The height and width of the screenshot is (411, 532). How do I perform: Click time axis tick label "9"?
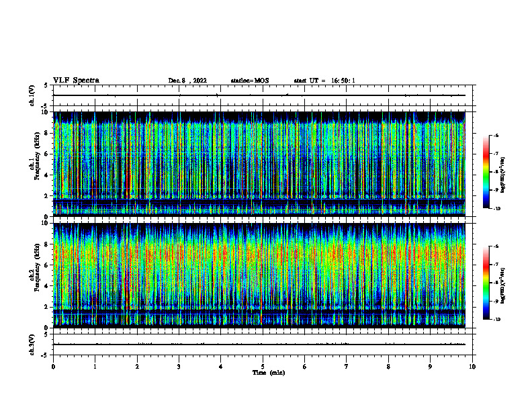430,367
